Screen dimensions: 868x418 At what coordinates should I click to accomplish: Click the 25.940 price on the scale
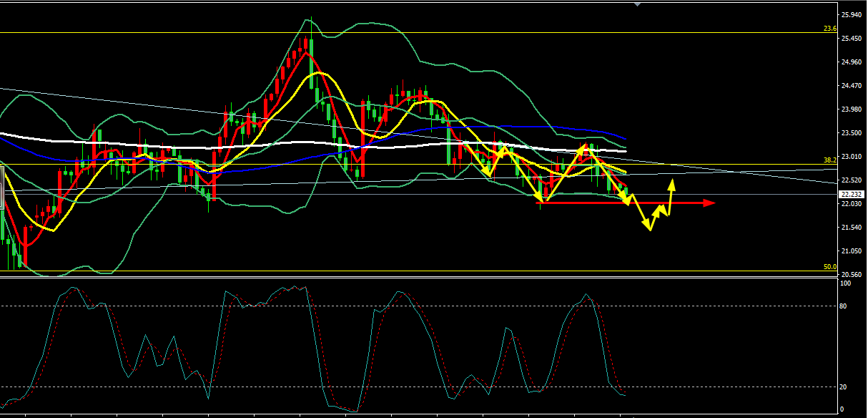(x=851, y=15)
